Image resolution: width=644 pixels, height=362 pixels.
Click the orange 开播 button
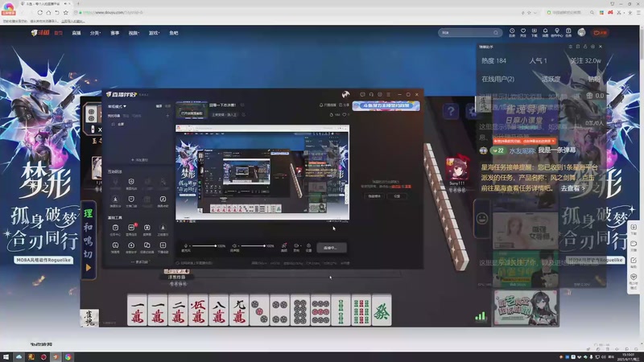600,32
